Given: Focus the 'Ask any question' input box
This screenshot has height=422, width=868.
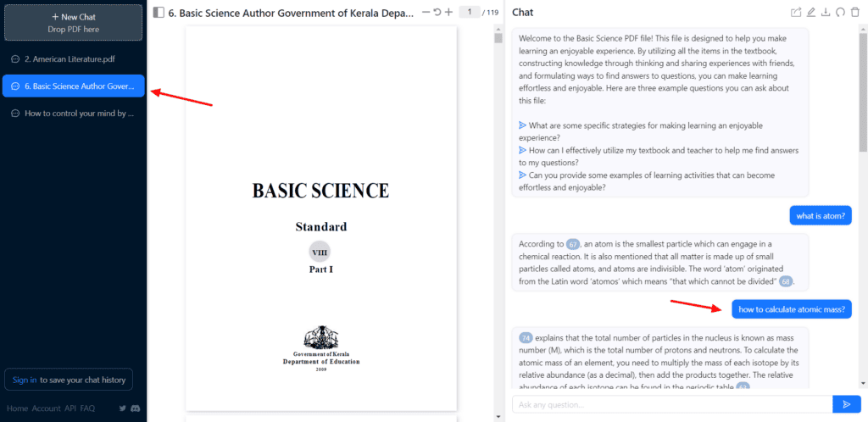Looking at the screenshot, I should (670, 404).
